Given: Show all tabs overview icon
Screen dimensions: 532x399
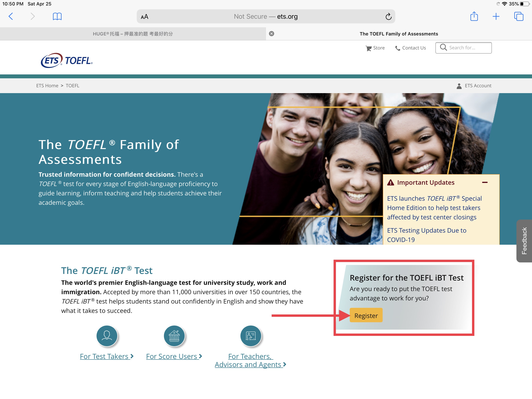Looking at the screenshot, I should [519, 16].
